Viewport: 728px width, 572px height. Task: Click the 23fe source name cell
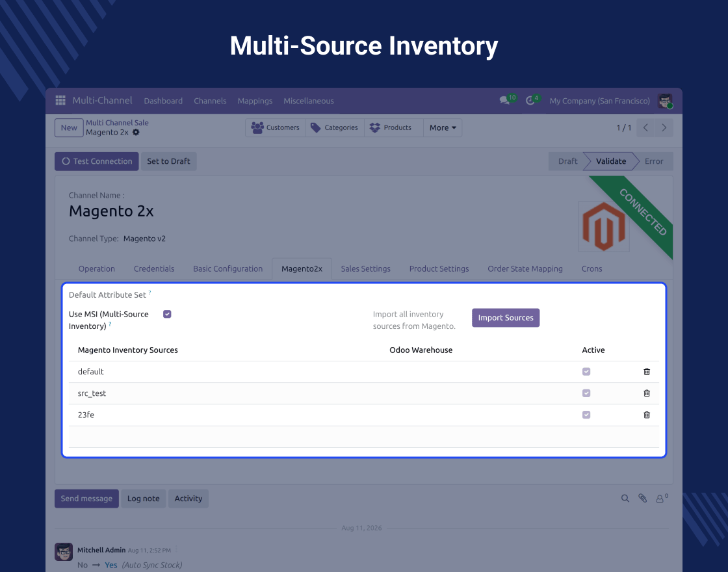pos(86,415)
